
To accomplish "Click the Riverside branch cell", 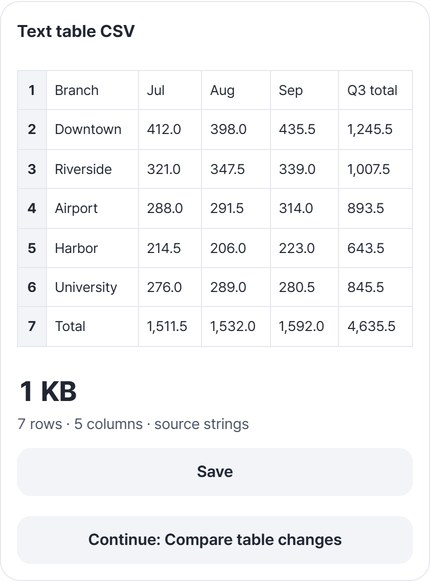I will [92, 169].
